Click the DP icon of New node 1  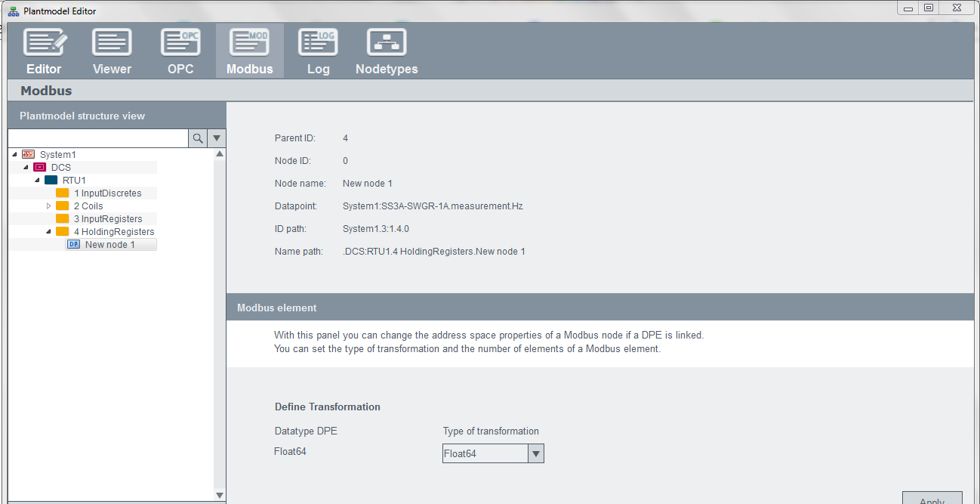74,245
